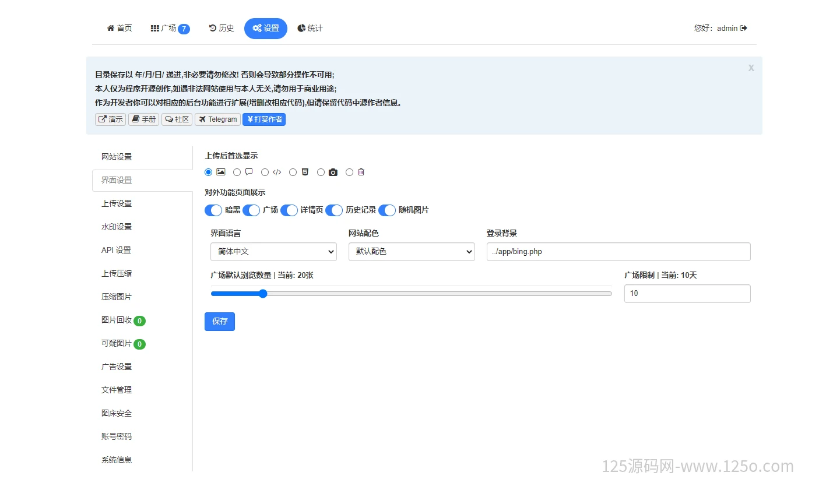Screen dimensions: 826x504
Task: Click the picture icon under 上传后首选显示
Action: (x=221, y=172)
